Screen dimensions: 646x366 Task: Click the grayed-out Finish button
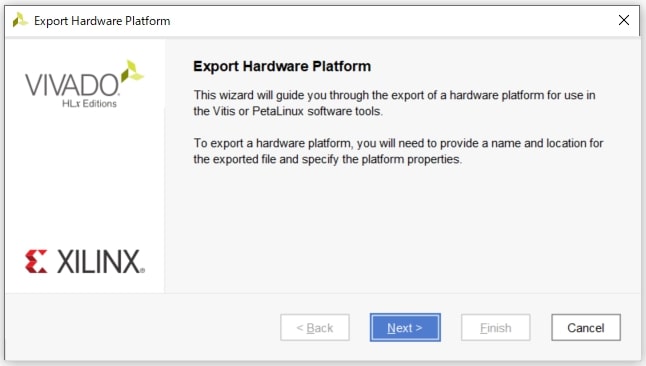(x=496, y=328)
